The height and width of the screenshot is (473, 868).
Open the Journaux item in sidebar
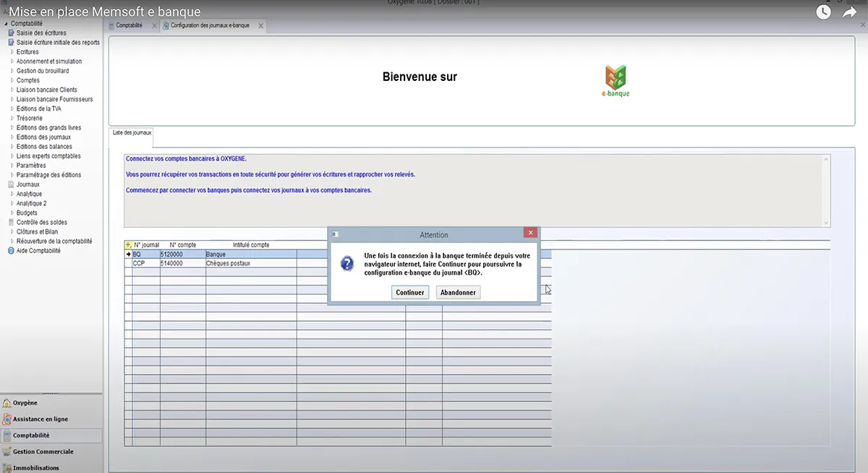click(28, 184)
